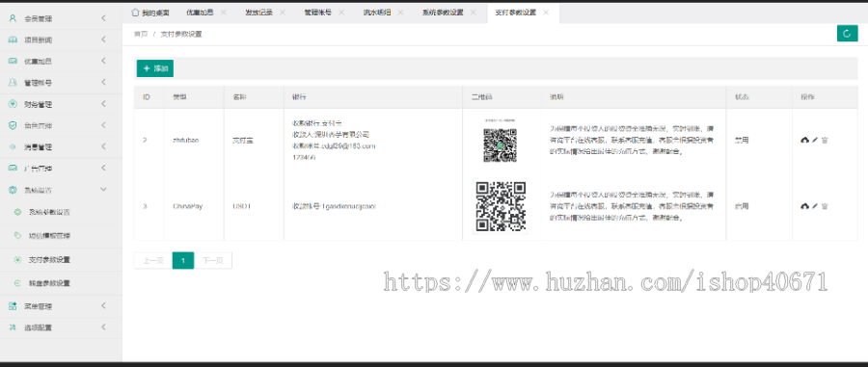Close the 系统参数设置 tab
The width and height of the screenshot is (868, 367).
point(474,13)
